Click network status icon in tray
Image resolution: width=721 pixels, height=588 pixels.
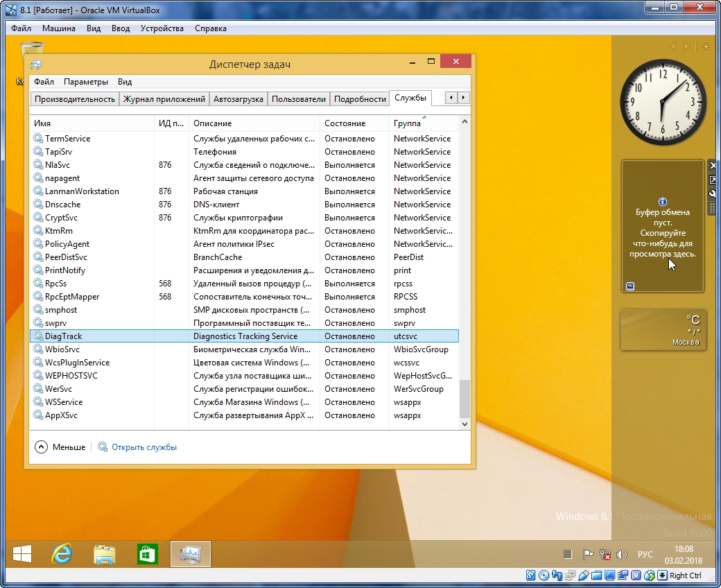[605, 555]
